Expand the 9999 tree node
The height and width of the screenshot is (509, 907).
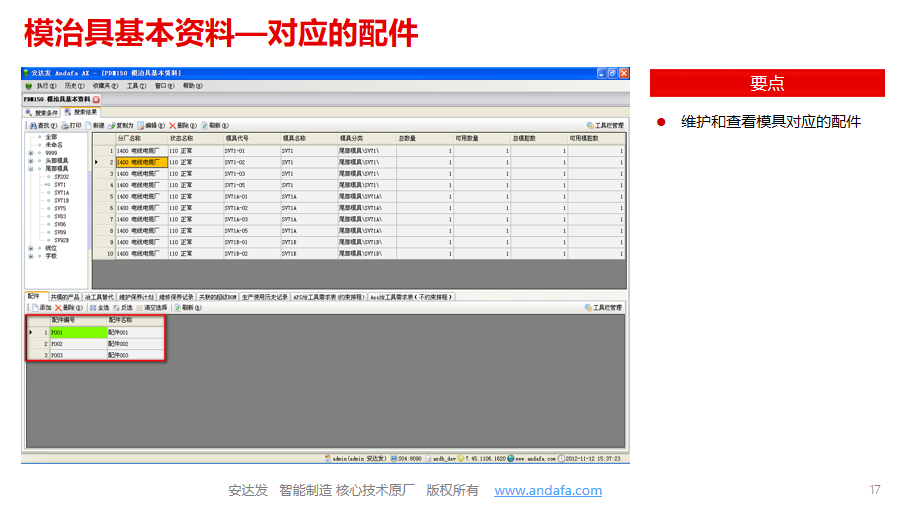[x=30, y=153]
